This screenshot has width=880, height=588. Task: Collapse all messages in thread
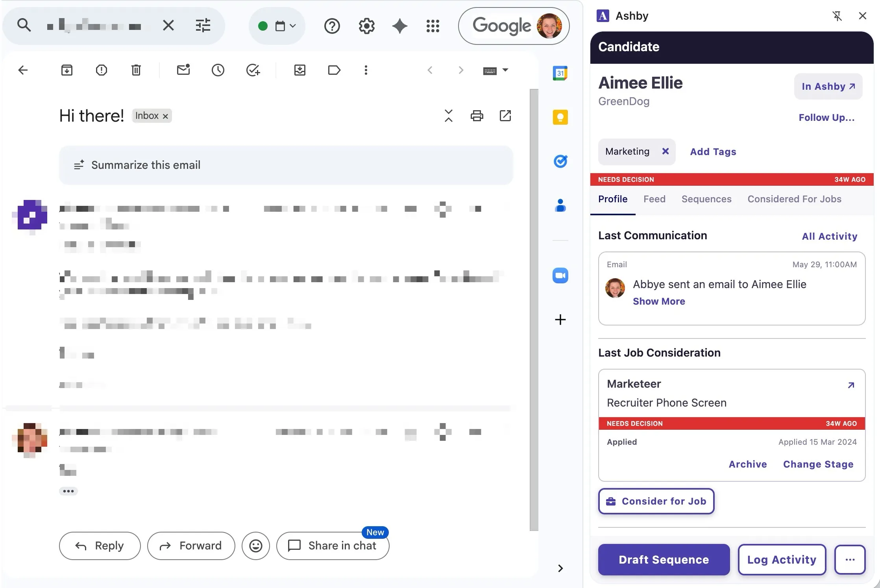(449, 116)
